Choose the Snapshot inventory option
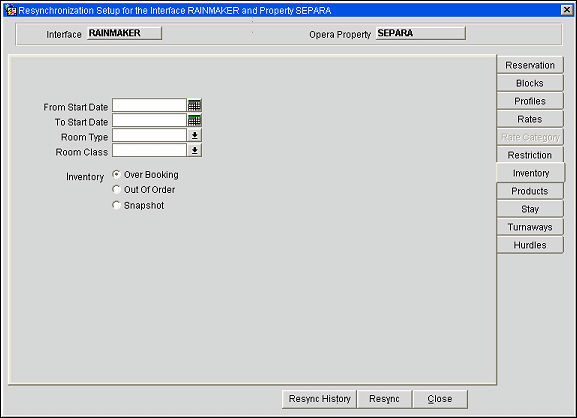This screenshot has height=418, width=577. click(x=116, y=205)
